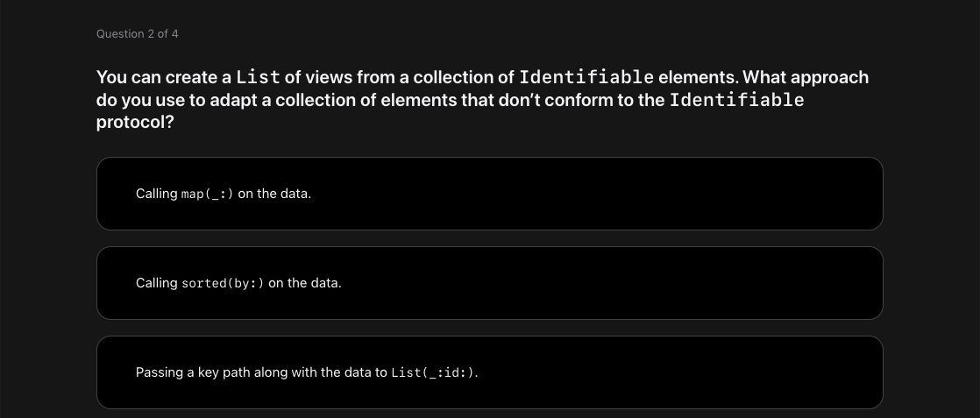This screenshot has height=418, width=980.
Task: Click "on the data." after map(_:)
Action: 274,194
